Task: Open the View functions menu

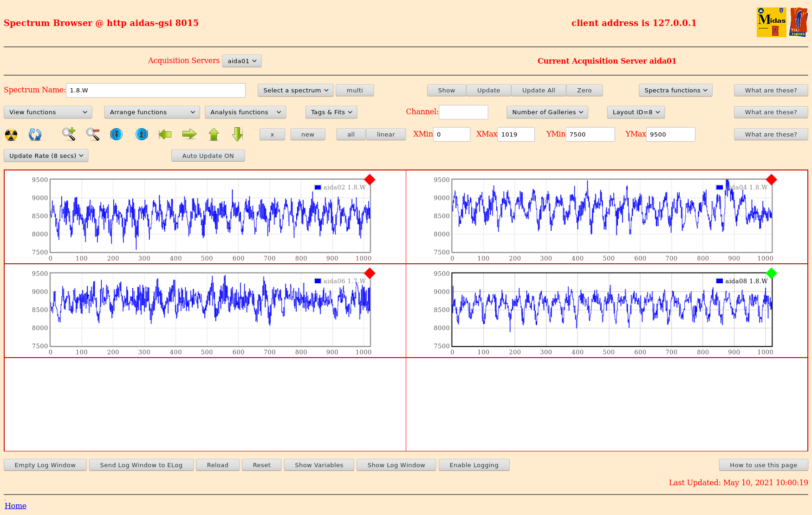Action: point(48,112)
